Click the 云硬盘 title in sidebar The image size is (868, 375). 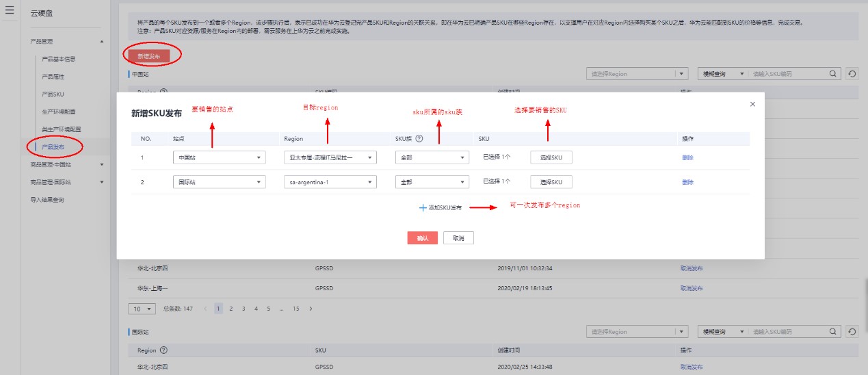43,13
